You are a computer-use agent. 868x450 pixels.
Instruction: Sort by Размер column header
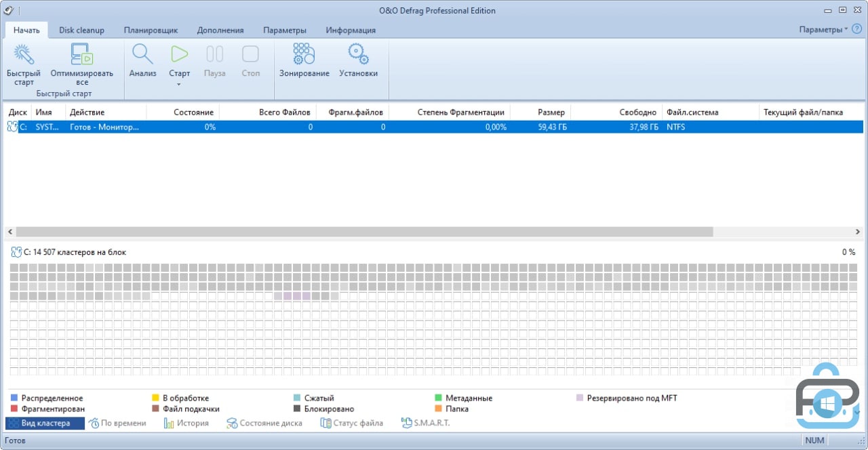point(540,112)
